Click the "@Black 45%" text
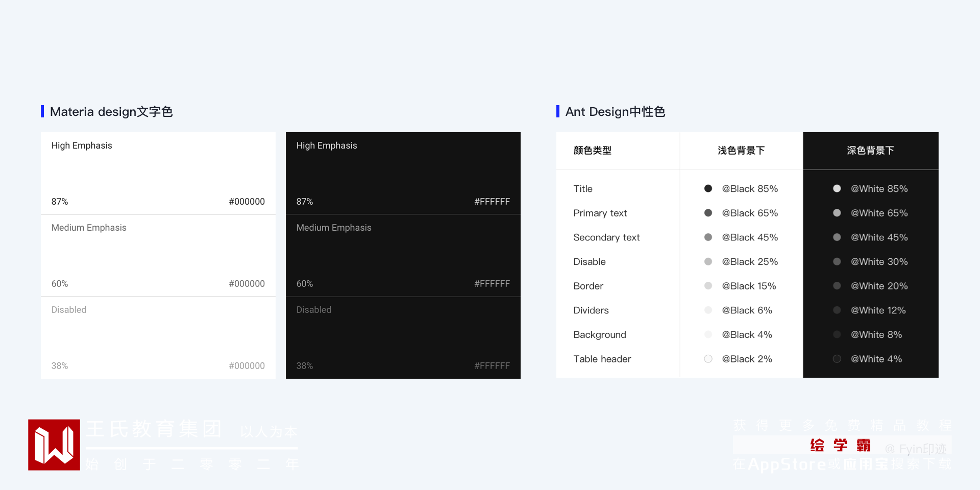The image size is (980, 490). pos(750,237)
